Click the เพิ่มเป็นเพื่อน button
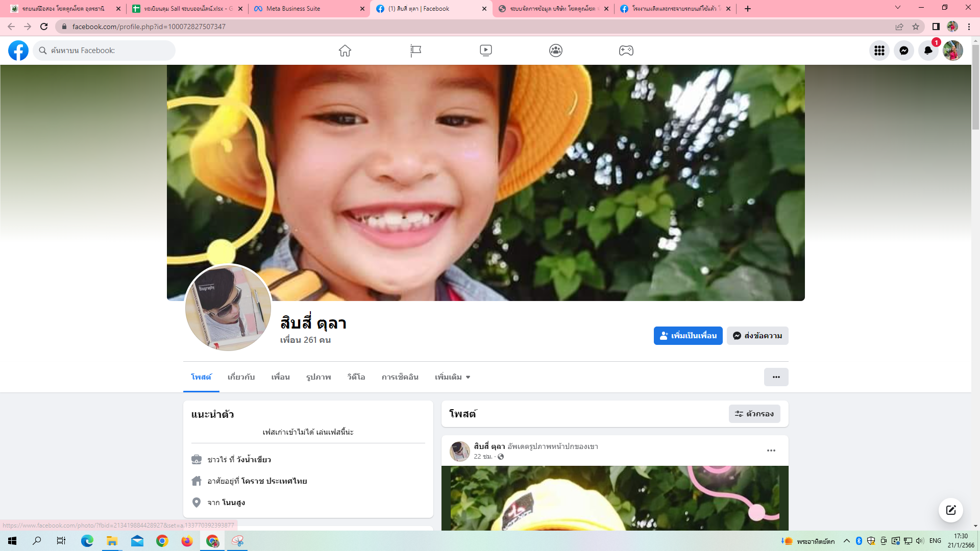Image resolution: width=980 pixels, height=551 pixels. tap(688, 336)
